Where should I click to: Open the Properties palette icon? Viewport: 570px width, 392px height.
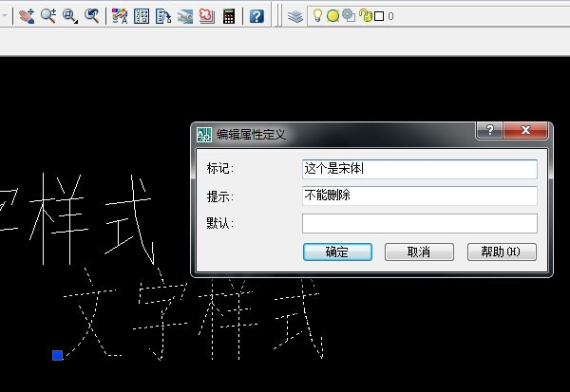pyautogui.click(x=119, y=16)
